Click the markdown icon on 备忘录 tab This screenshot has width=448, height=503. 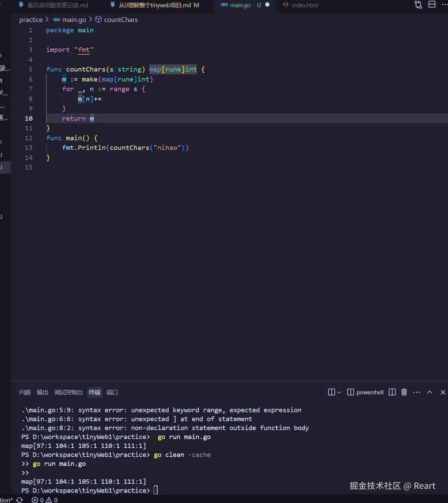(x=21, y=5)
